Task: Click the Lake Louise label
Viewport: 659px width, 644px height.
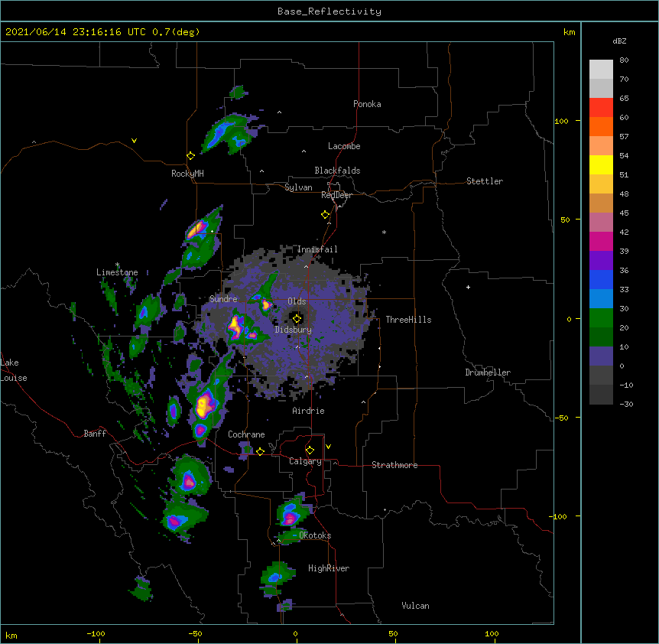Action: click(x=14, y=370)
